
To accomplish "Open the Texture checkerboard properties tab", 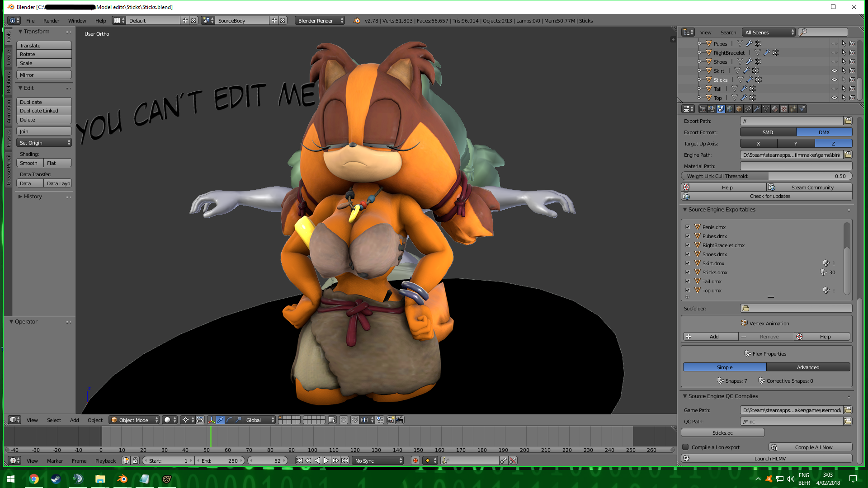I will click(784, 109).
